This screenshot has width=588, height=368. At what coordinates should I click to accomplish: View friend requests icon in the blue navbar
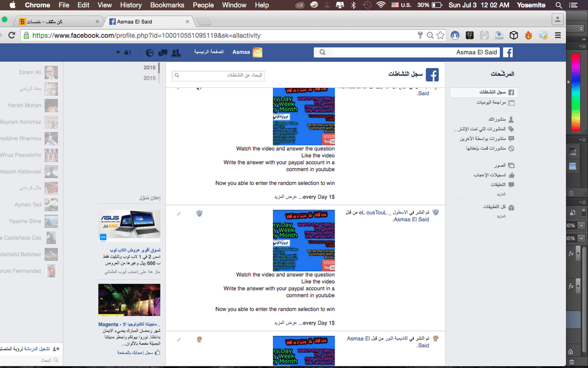point(174,53)
